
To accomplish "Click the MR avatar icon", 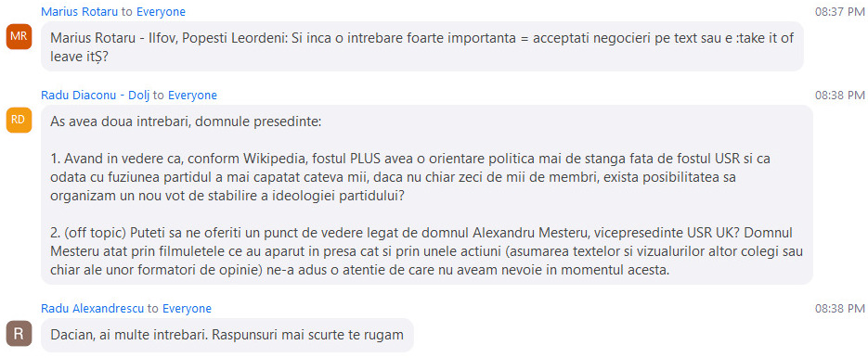I will coord(19,36).
